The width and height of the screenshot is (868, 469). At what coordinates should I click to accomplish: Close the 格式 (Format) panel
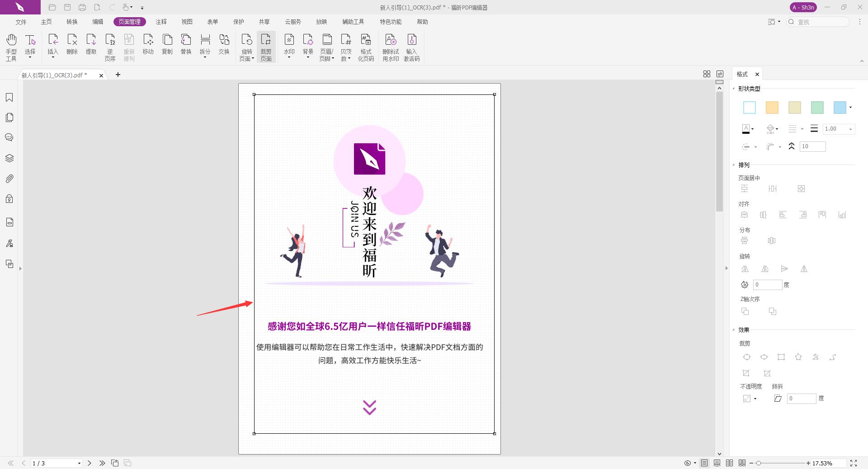point(758,74)
